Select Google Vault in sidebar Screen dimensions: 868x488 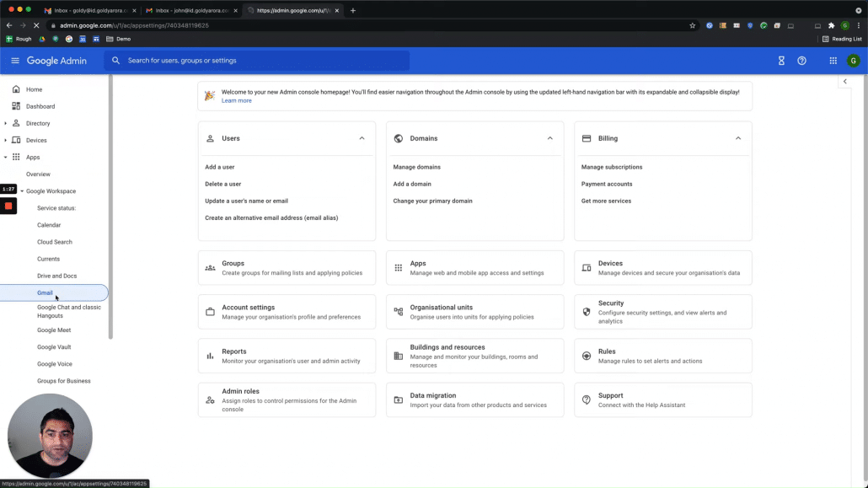click(x=54, y=346)
